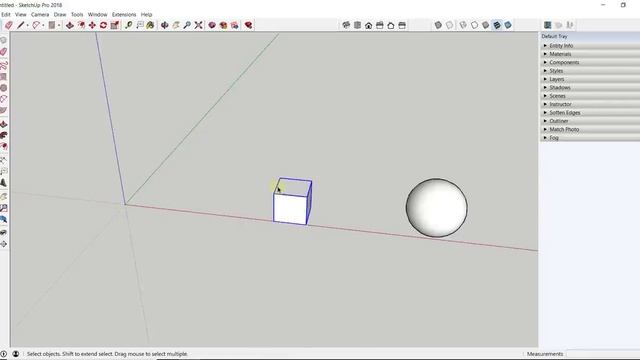
Task: Open the Shapes tool dropdown arrow
Action: coord(59,25)
